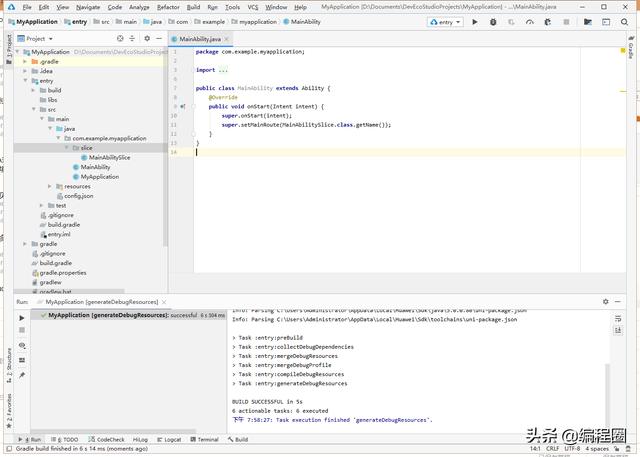Screen dimensions: 640x457
Task: Click the 4 spaces indent entry
Action: point(597,448)
